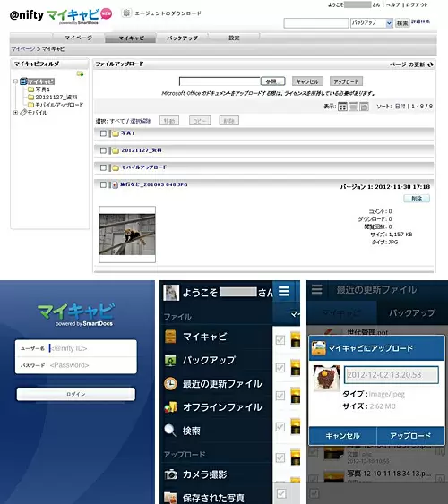Toggle the fifth checkbox in mobile file list

pos(280,457)
